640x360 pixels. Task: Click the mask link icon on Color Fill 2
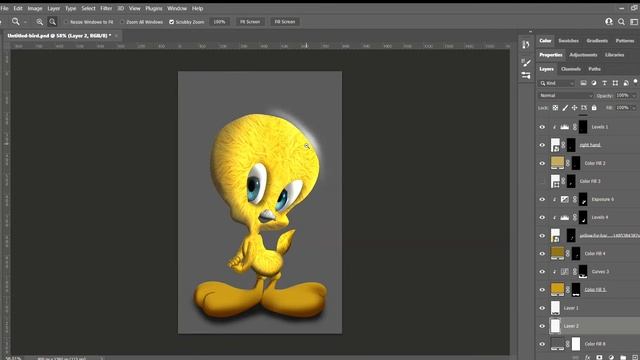coord(567,163)
